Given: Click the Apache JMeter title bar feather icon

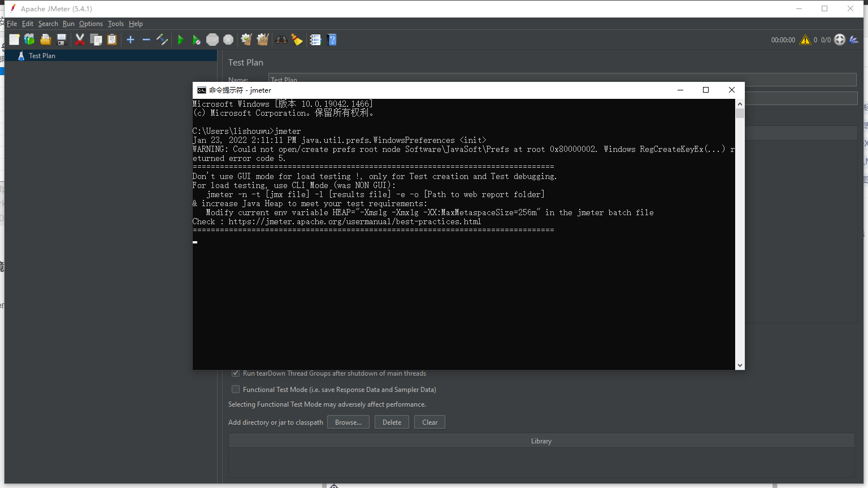Looking at the screenshot, I should [12, 8].
